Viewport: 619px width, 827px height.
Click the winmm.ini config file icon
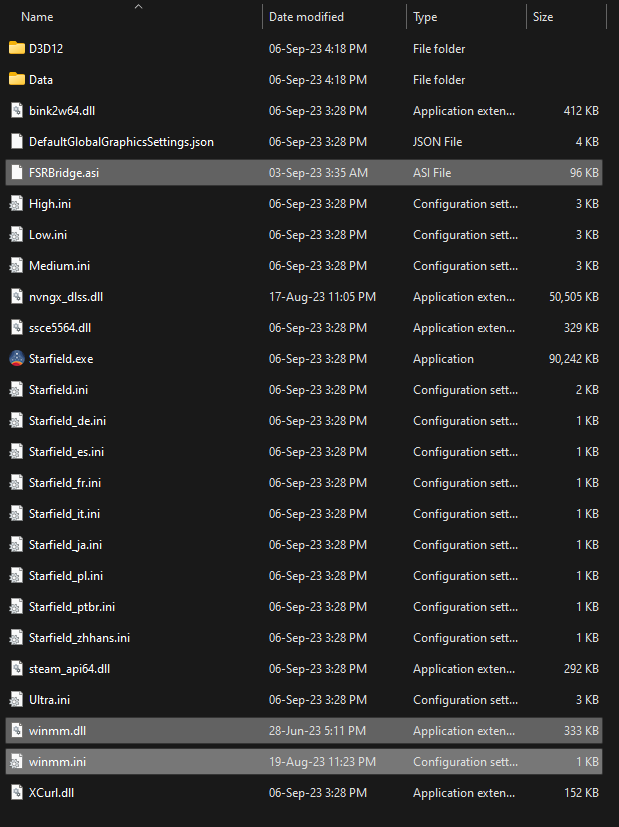(17, 762)
